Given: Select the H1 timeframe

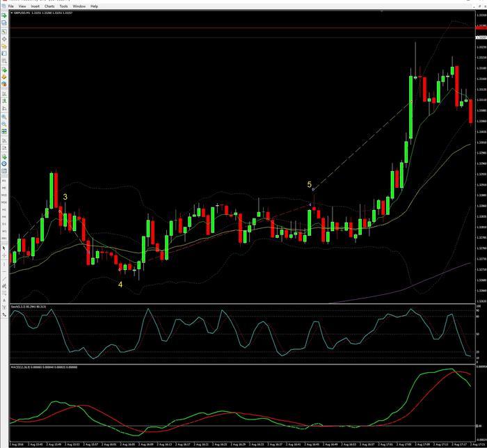Looking at the screenshot, I should pos(4,209).
